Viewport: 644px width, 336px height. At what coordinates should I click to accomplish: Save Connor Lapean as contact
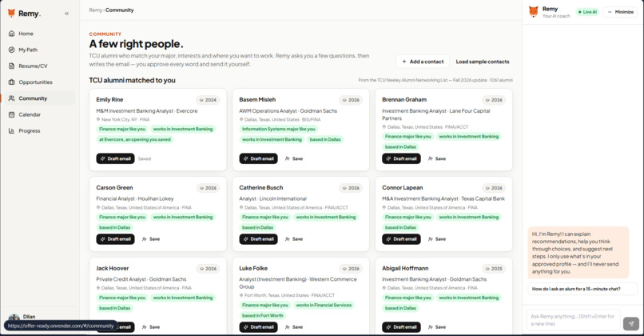tap(436, 239)
